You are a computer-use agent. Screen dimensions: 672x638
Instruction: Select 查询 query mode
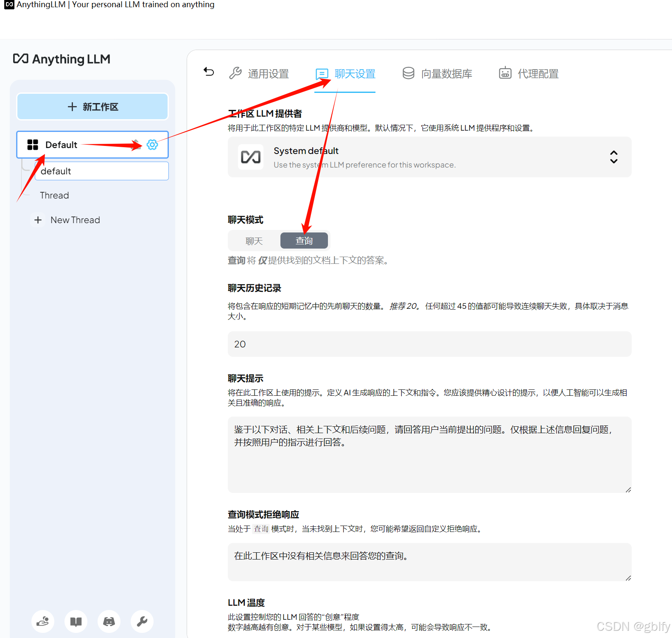[304, 241]
